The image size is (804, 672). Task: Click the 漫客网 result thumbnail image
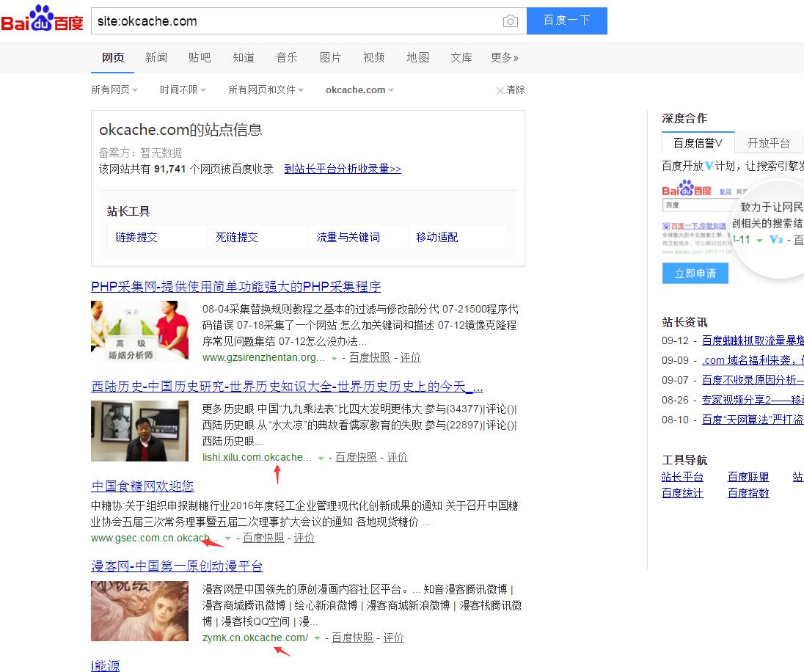click(x=139, y=611)
